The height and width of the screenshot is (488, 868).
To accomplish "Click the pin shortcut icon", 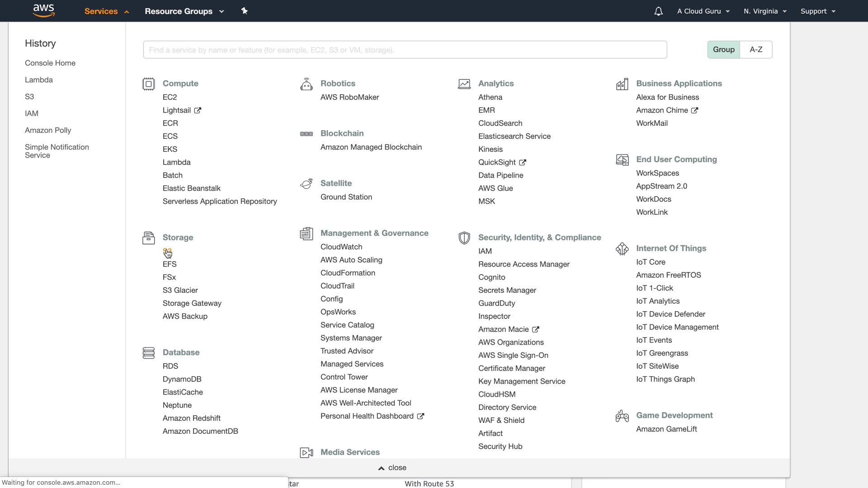I will [x=245, y=11].
